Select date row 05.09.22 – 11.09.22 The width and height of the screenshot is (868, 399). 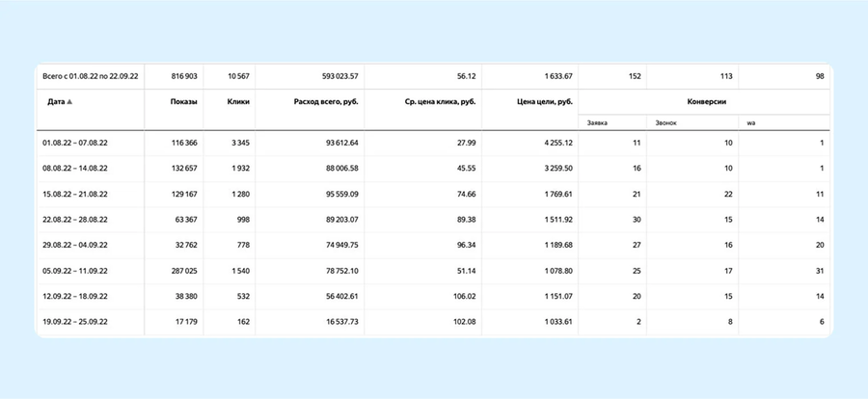(74, 271)
